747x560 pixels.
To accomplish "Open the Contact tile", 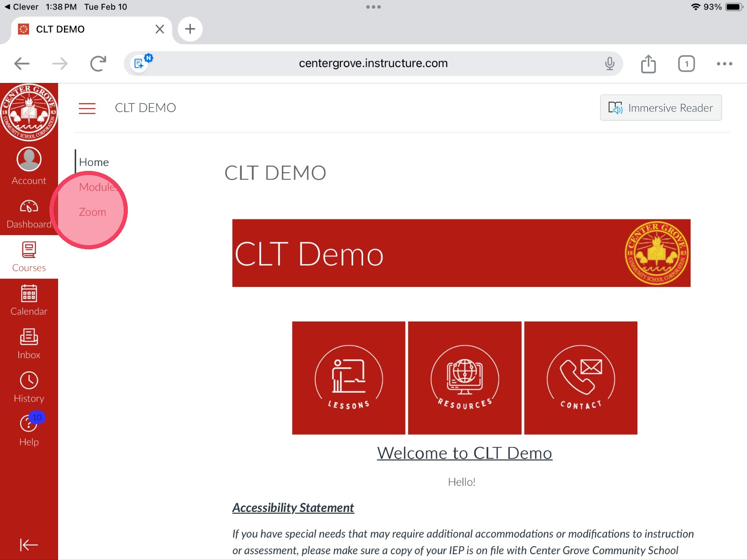I will tap(581, 378).
